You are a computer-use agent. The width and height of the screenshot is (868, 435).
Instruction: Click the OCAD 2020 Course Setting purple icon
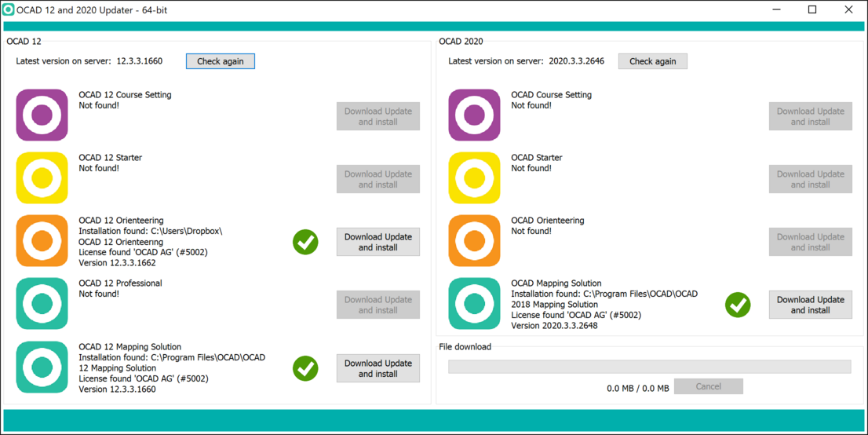click(474, 115)
